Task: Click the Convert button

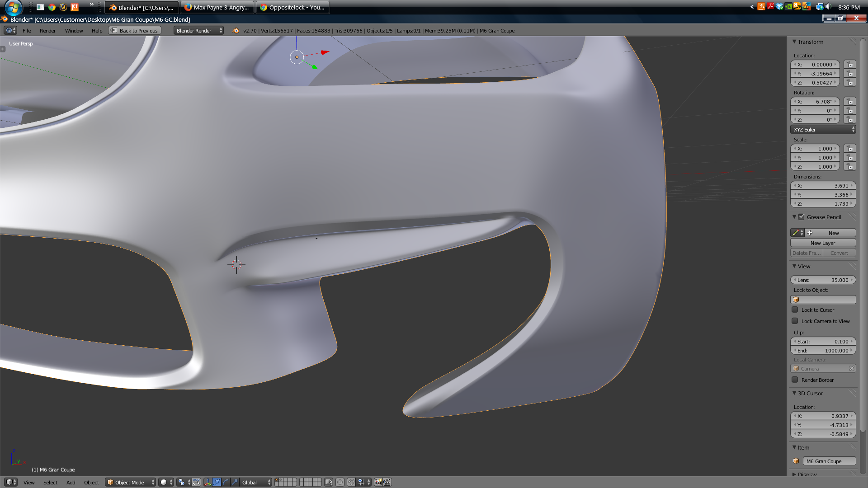Action: click(840, 253)
